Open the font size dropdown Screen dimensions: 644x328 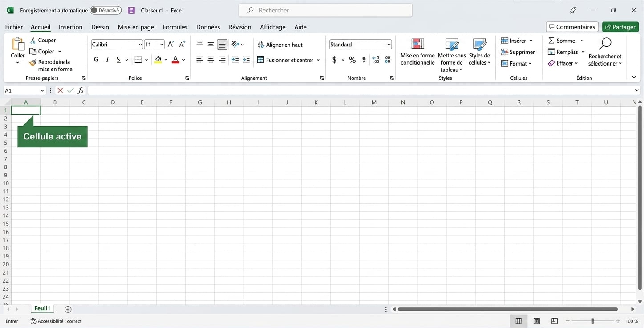(161, 45)
